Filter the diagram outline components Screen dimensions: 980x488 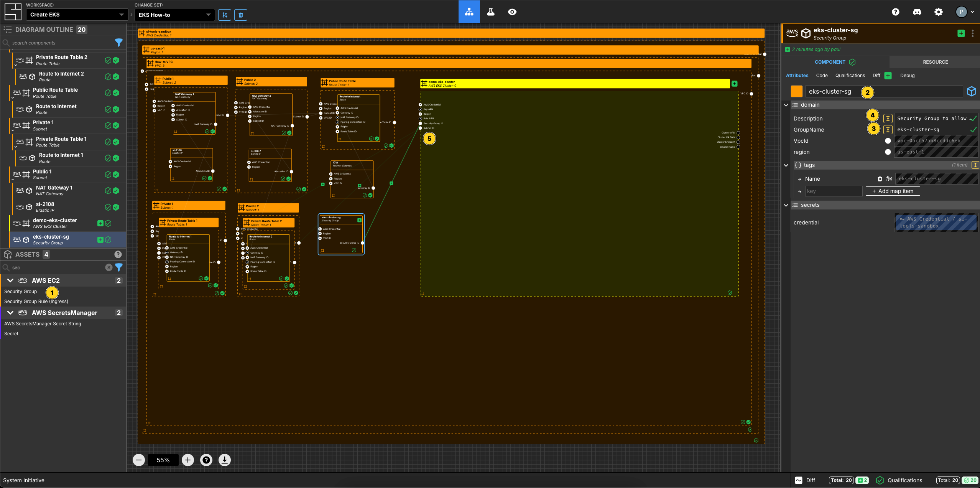[x=119, y=43]
